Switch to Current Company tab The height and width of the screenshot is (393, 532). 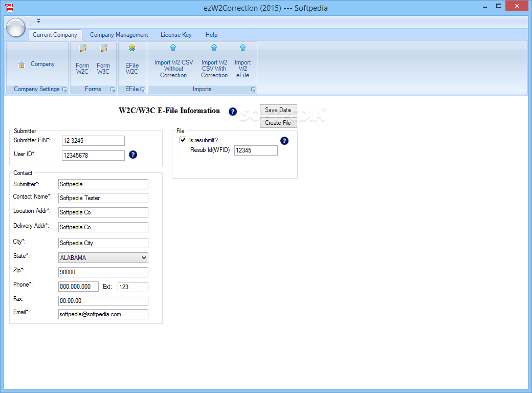click(x=55, y=35)
